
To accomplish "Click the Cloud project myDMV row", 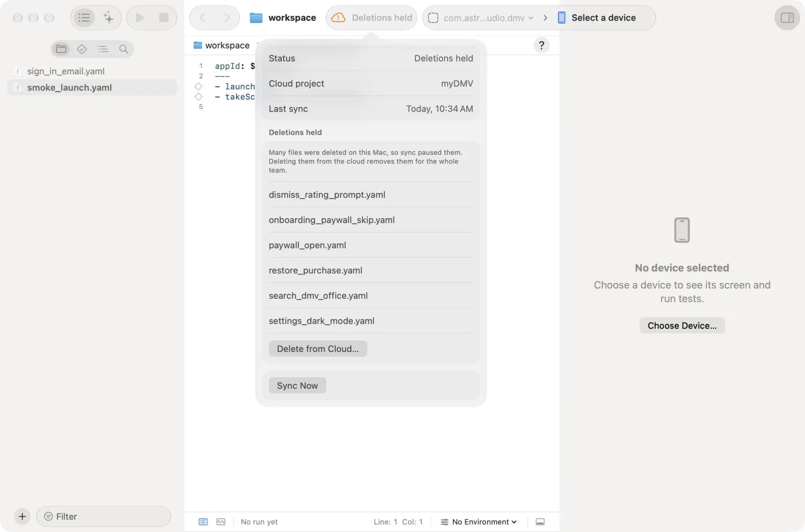I will [x=371, y=83].
